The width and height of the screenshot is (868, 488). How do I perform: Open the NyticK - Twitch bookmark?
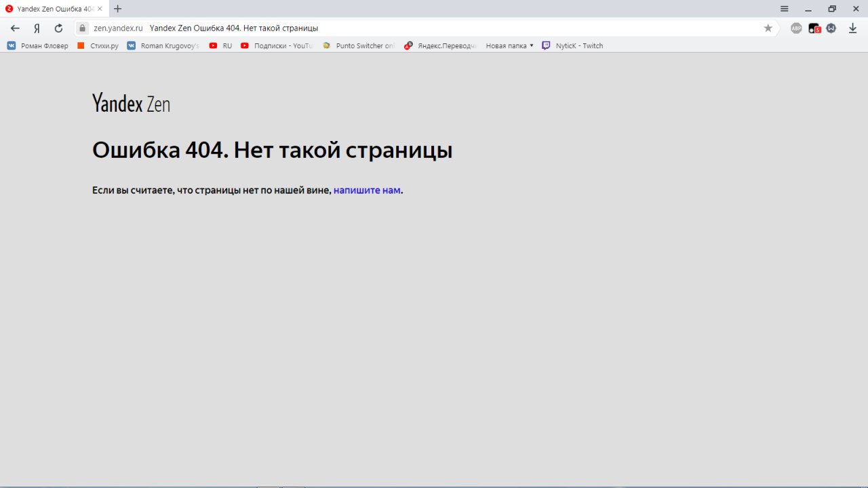[x=572, y=46]
